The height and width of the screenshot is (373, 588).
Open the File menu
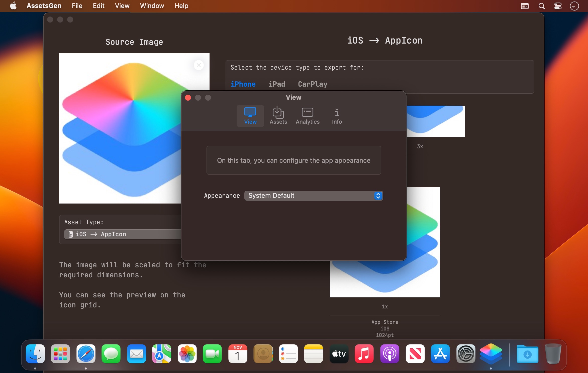tap(77, 6)
